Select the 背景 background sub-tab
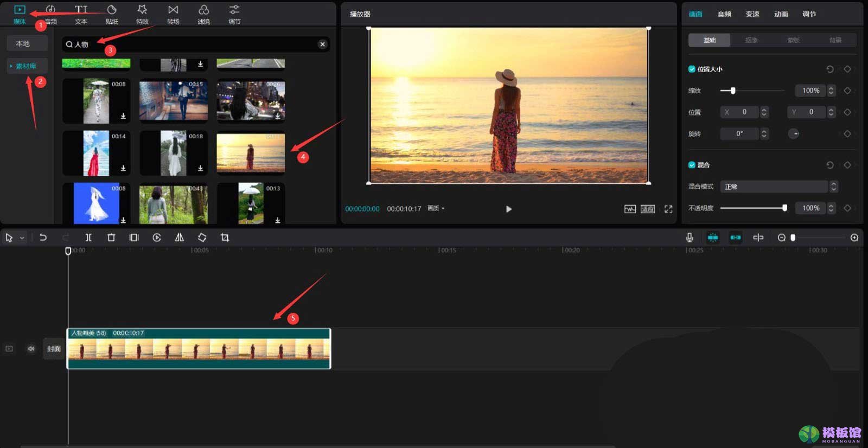 835,40
